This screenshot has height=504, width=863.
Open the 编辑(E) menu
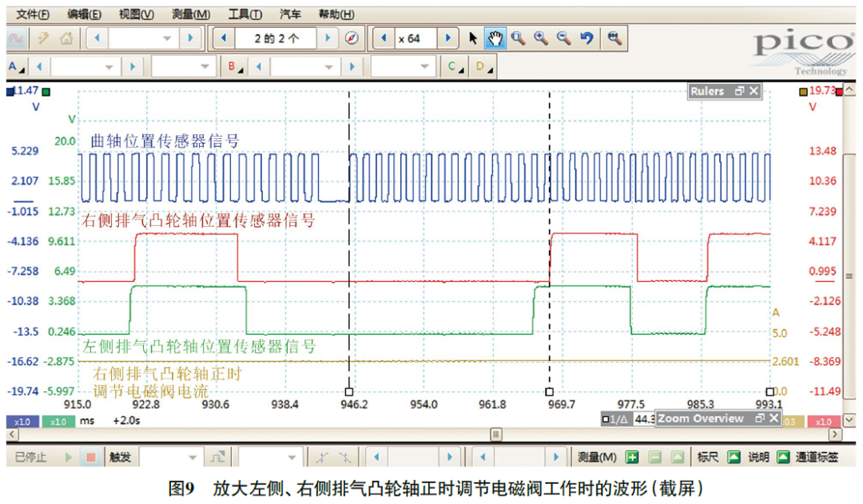[84, 14]
